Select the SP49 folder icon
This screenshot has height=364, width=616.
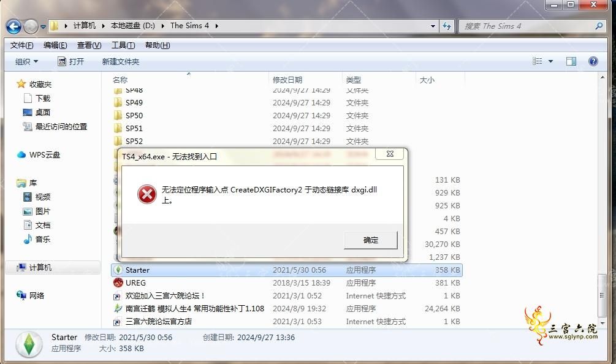coord(118,102)
